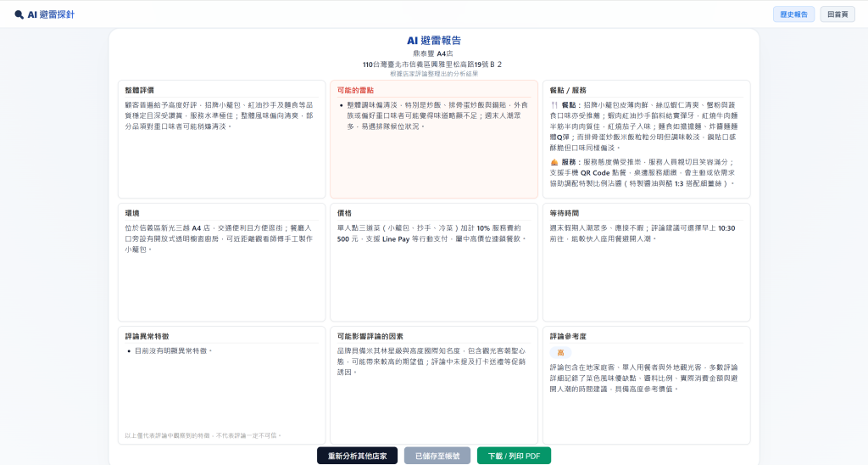Image resolution: width=868 pixels, height=465 pixels.
Task: Click the service bell 服務 icon
Action: pos(554,162)
